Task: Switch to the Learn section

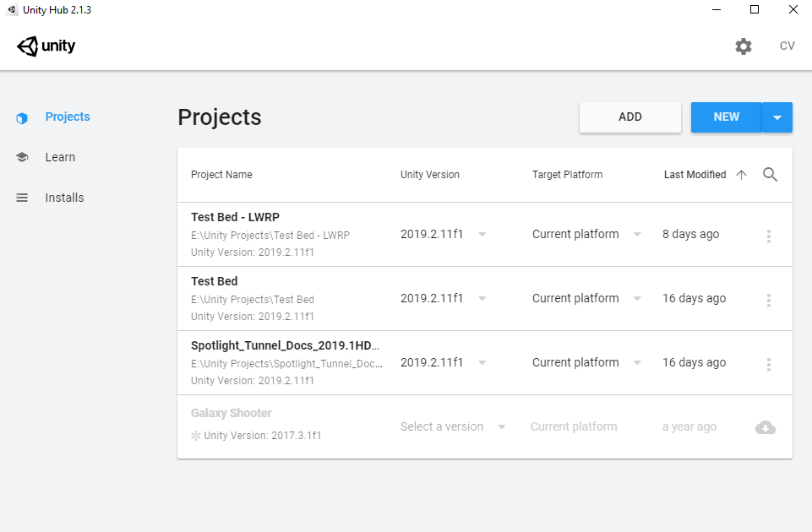Action: (x=60, y=157)
